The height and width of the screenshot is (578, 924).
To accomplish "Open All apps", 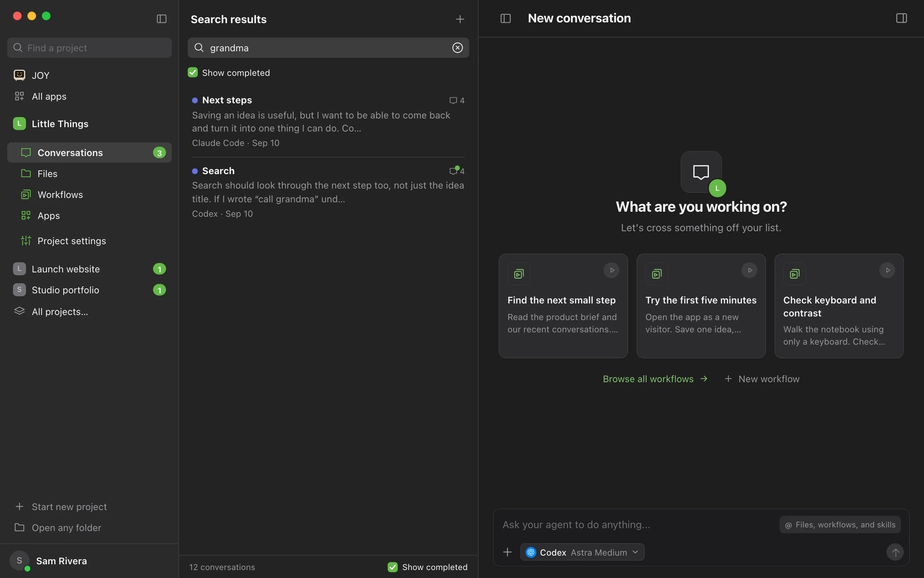I will point(90,96).
